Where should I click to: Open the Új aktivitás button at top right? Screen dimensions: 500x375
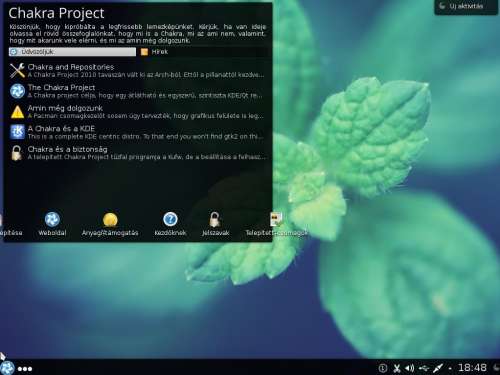(466, 6)
